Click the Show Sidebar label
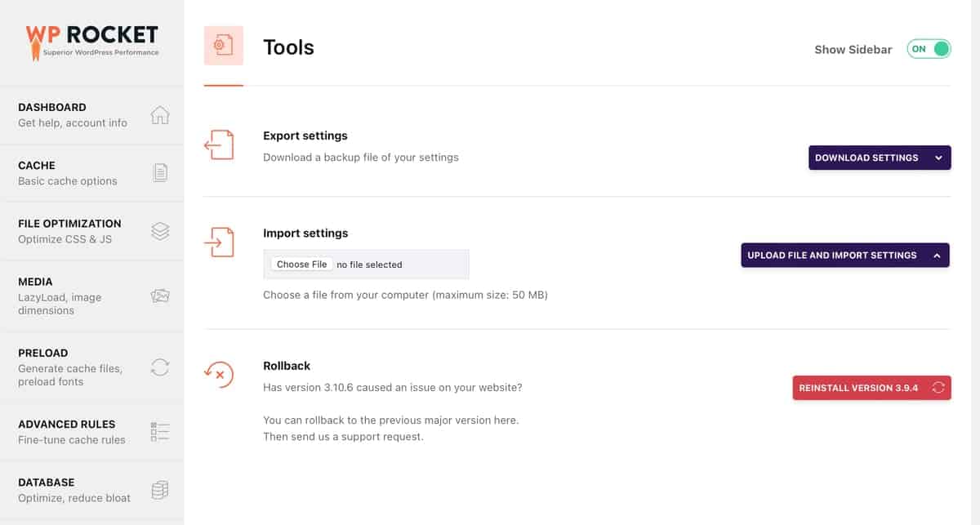The height and width of the screenshot is (525, 980). 853,49
